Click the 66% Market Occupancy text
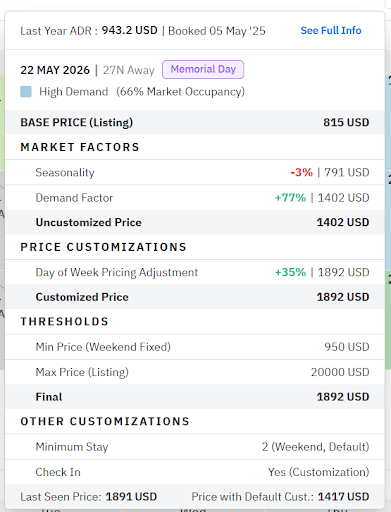The width and height of the screenshot is (391, 512). [x=180, y=92]
